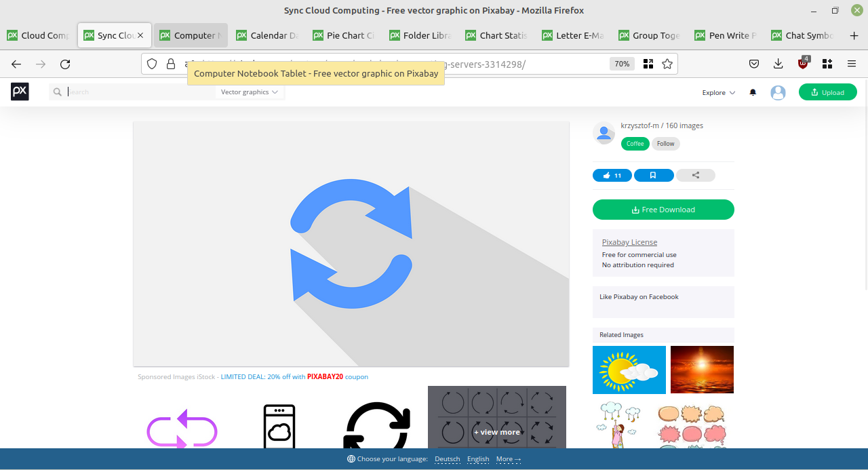Open the notifications bell
The width and height of the screenshot is (868, 470).
pos(753,92)
